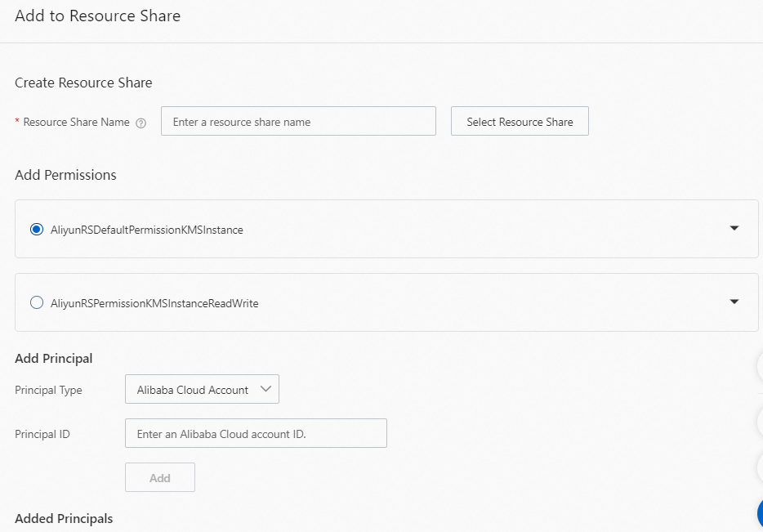Click the Principal Type label
Screen dimensions: 763x532
[x=48, y=391]
